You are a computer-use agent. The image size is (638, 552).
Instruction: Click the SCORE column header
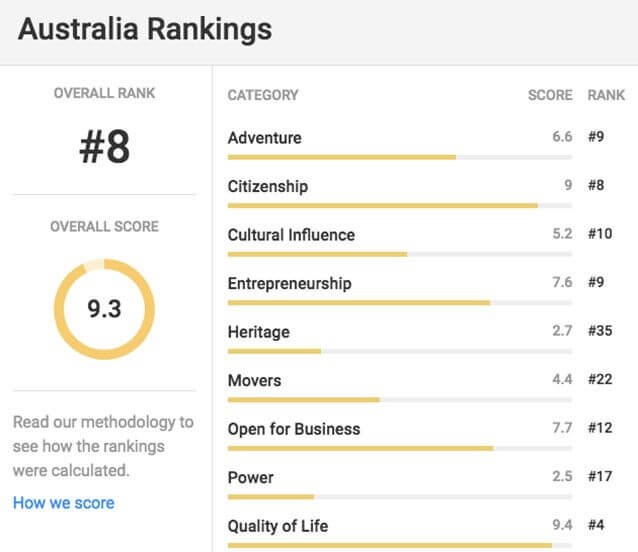550,95
